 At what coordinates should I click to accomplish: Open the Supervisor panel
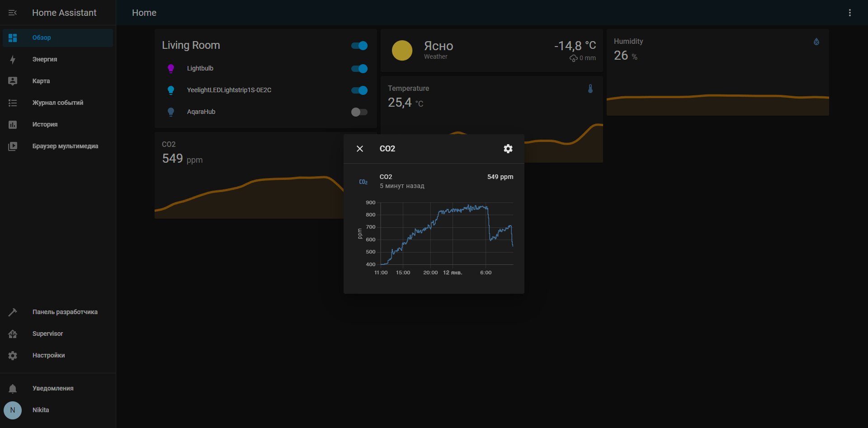point(58,334)
